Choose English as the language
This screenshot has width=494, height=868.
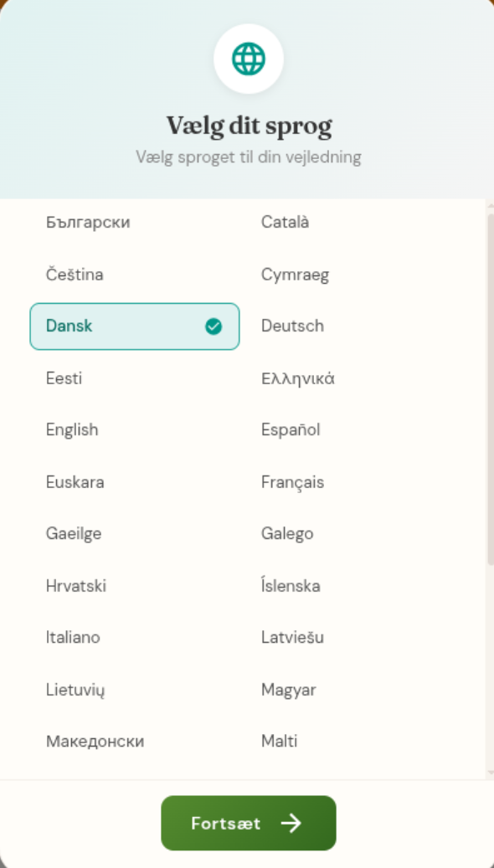pos(135,430)
